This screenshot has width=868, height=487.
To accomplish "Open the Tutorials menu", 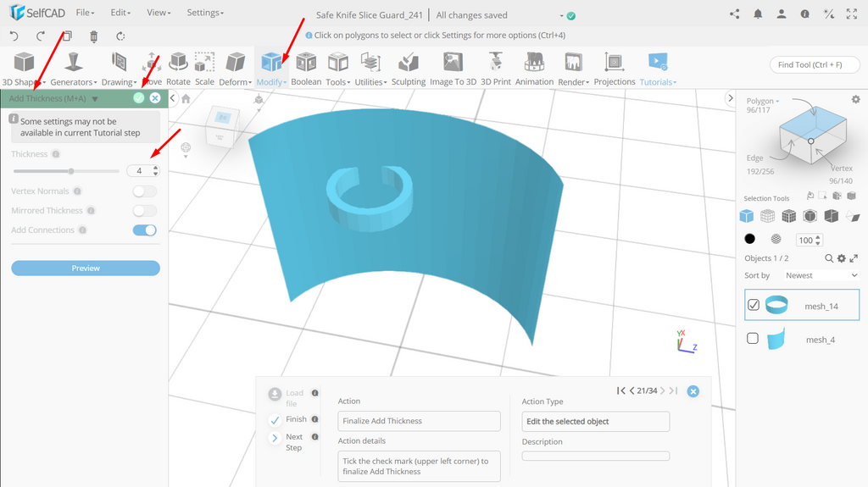I will (x=658, y=69).
